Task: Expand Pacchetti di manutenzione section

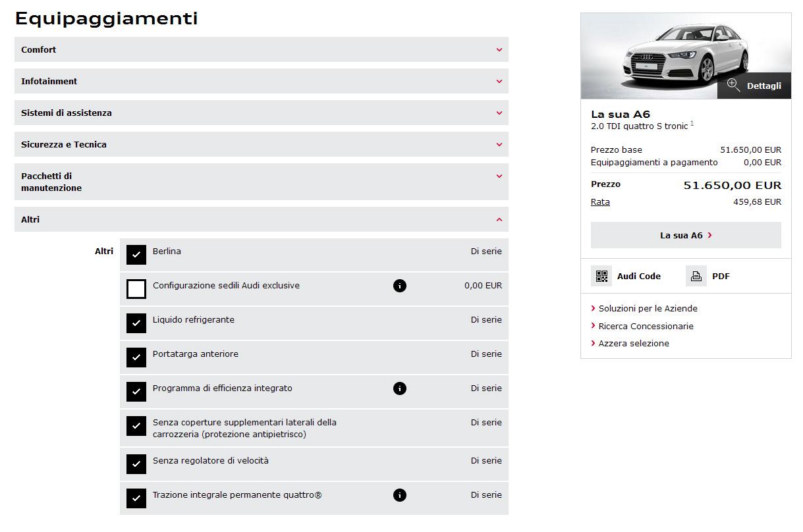Action: tap(262, 182)
